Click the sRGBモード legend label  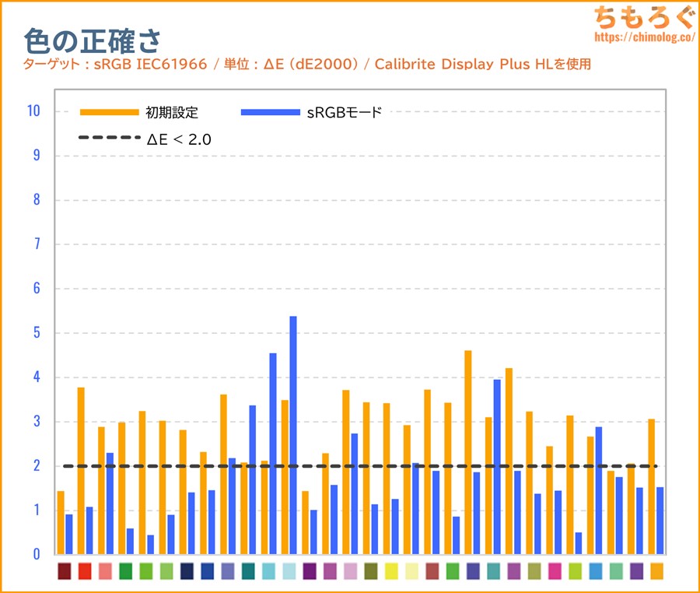344,113
